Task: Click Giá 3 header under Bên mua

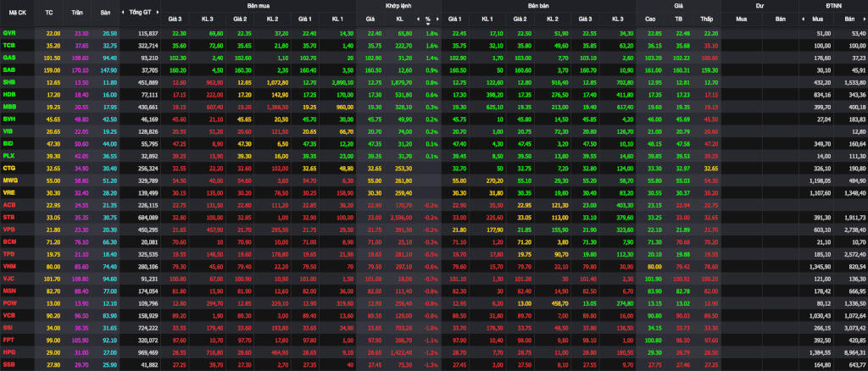Action: click(175, 19)
